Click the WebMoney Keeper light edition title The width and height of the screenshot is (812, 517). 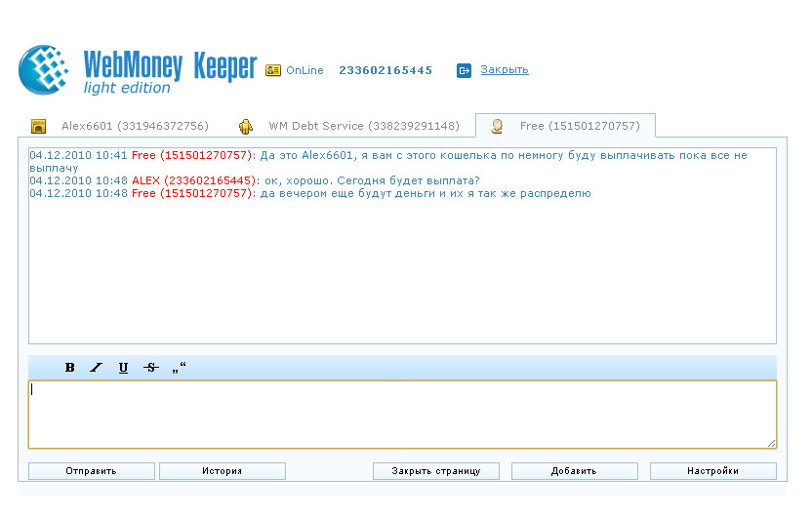tap(171, 71)
